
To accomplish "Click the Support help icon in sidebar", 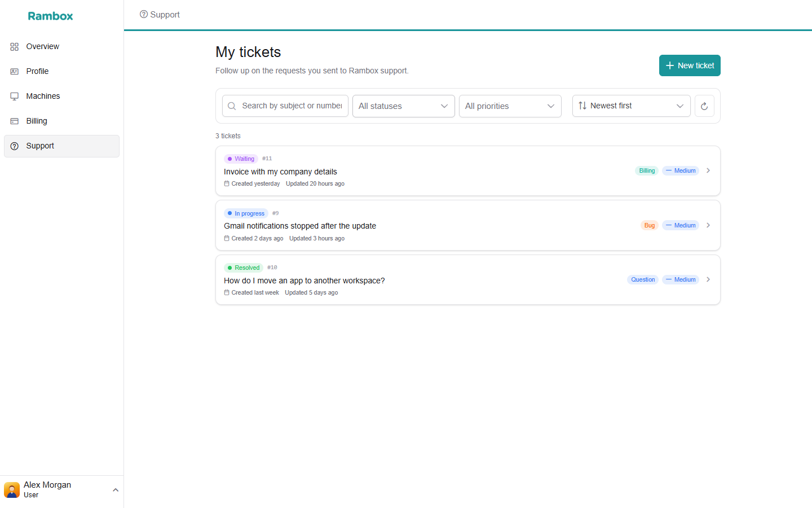I will pos(15,146).
